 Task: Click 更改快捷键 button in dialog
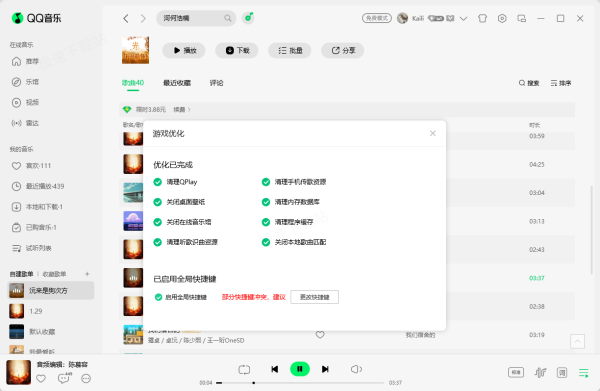315,297
